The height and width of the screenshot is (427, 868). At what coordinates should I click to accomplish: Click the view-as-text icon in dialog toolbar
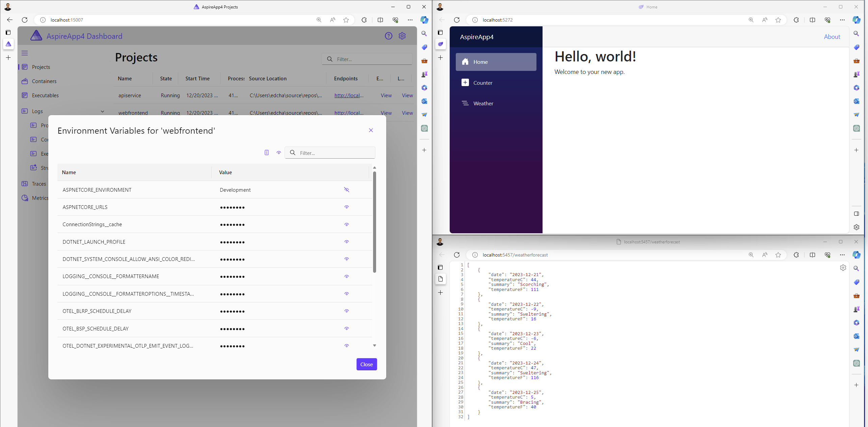[x=267, y=153]
